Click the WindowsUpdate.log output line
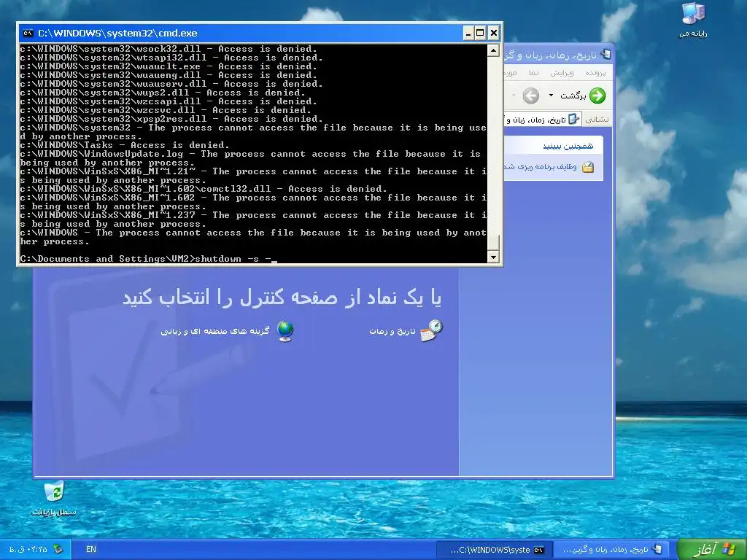This screenshot has height=560, width=747. 250,158
